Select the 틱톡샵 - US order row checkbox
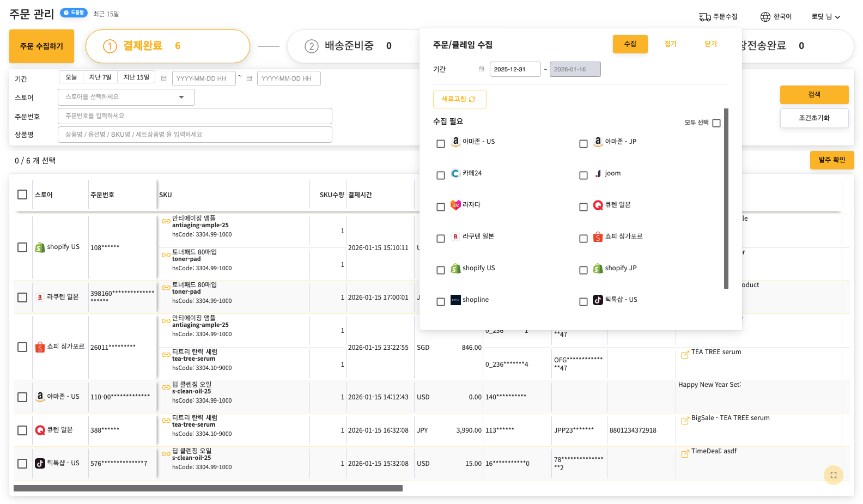Screen dimensions: 863x504 [22, 464]
